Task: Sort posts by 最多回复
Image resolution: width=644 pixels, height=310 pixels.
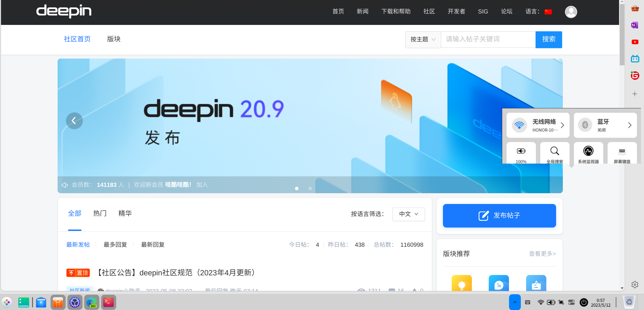Action: coord(115,245)
